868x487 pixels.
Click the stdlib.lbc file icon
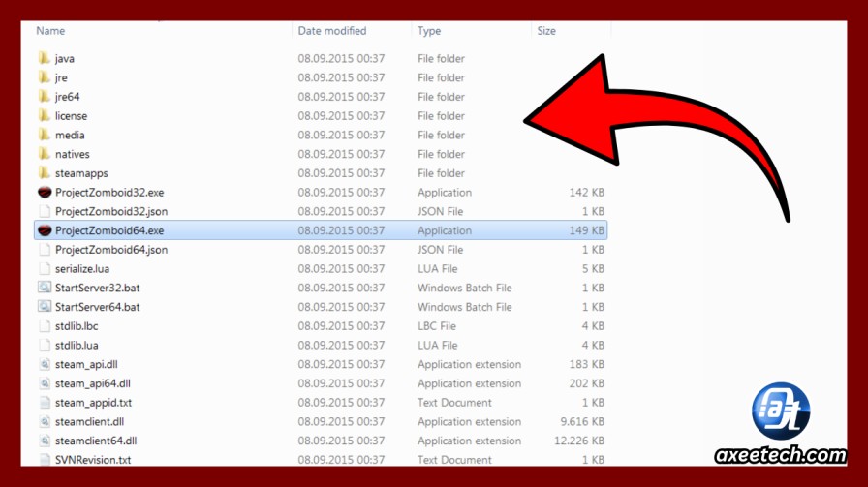pyautogui.click(x=45, y=325)
